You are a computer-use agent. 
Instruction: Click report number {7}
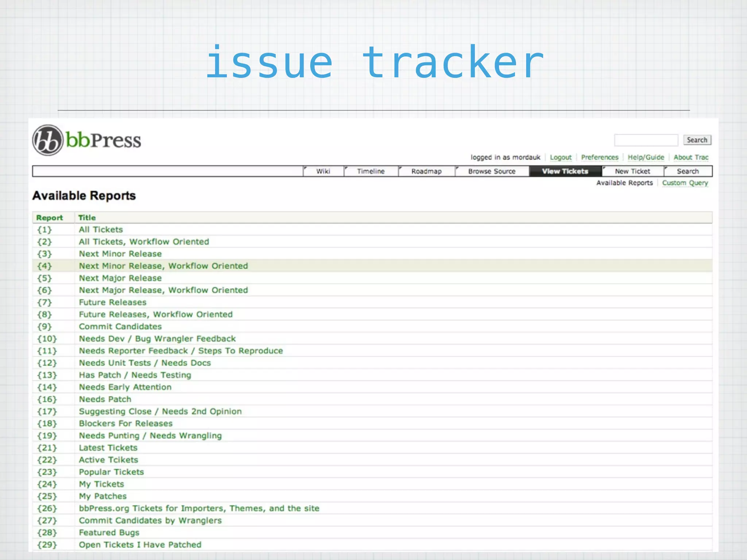coord(44,302)
